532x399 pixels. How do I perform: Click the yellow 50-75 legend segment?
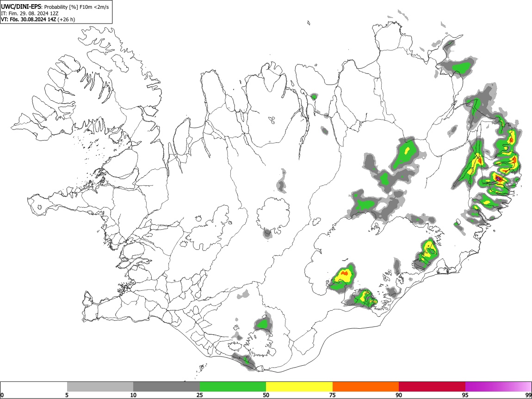coord(299,387)
